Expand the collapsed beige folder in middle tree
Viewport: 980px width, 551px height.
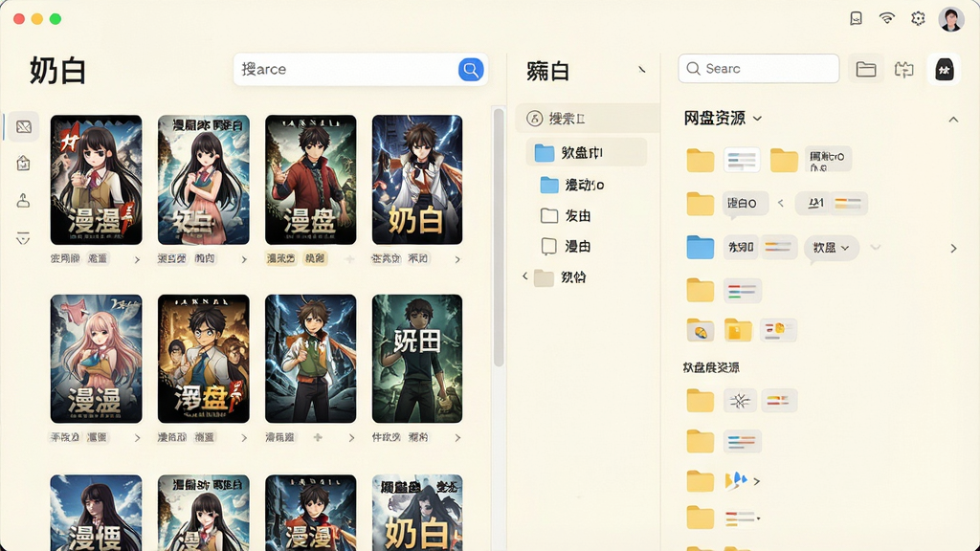click(525, 275)
